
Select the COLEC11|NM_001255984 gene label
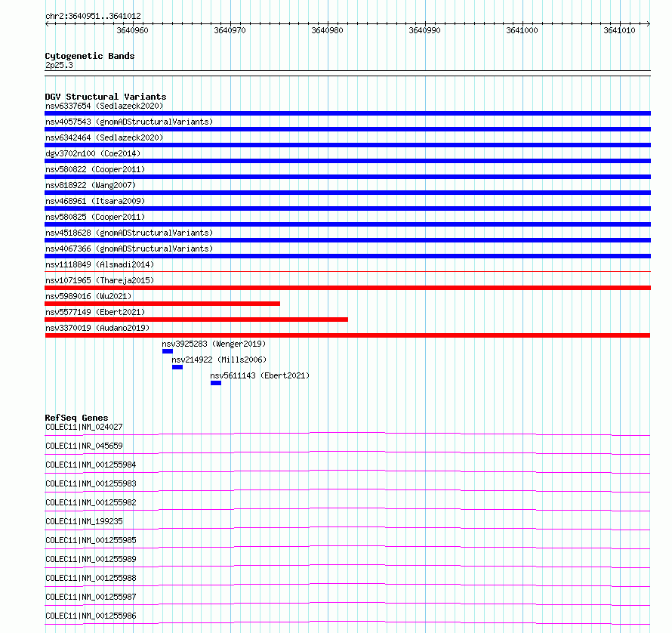point(91,465)
